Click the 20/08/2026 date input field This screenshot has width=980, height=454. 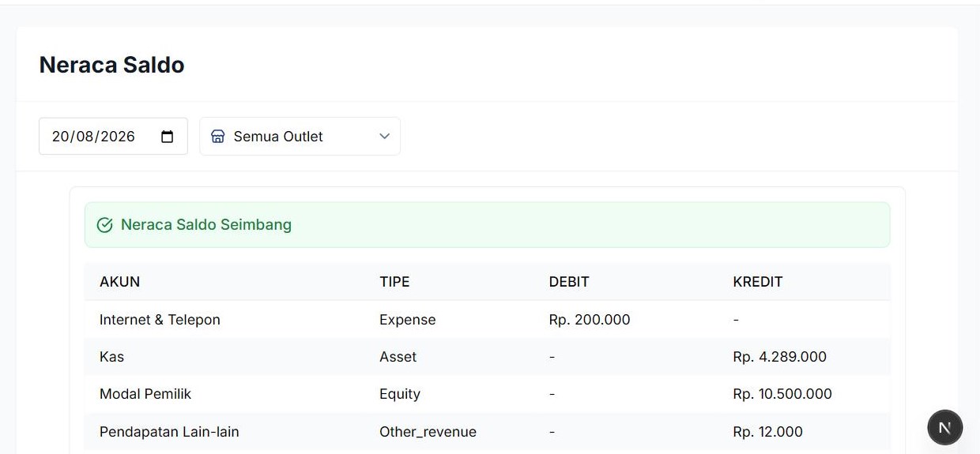click(x=113, y=136)
